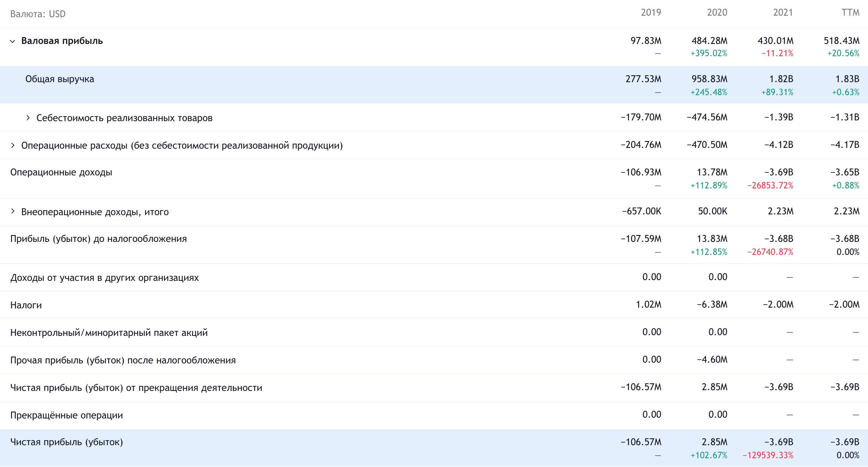Click the +20.56% change figure

843,54
